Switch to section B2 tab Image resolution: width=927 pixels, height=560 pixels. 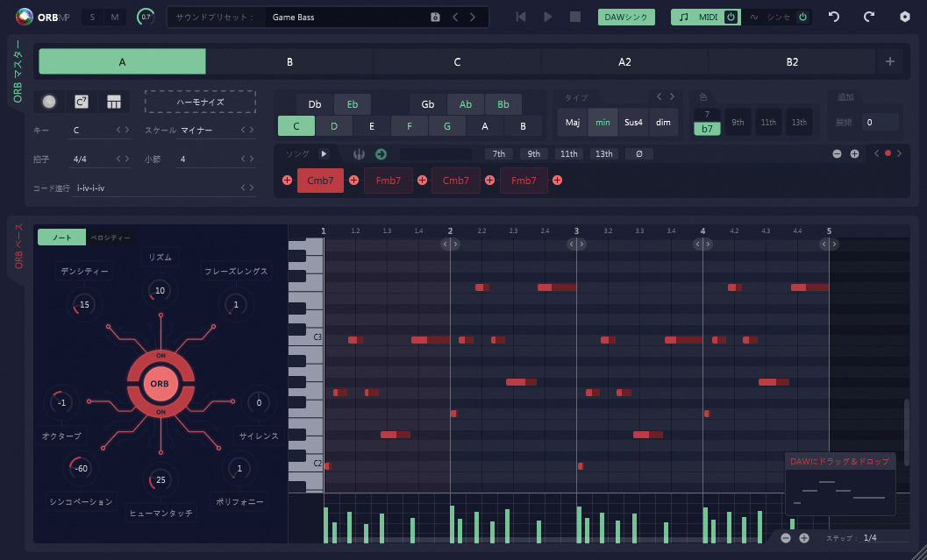[792, 61]
